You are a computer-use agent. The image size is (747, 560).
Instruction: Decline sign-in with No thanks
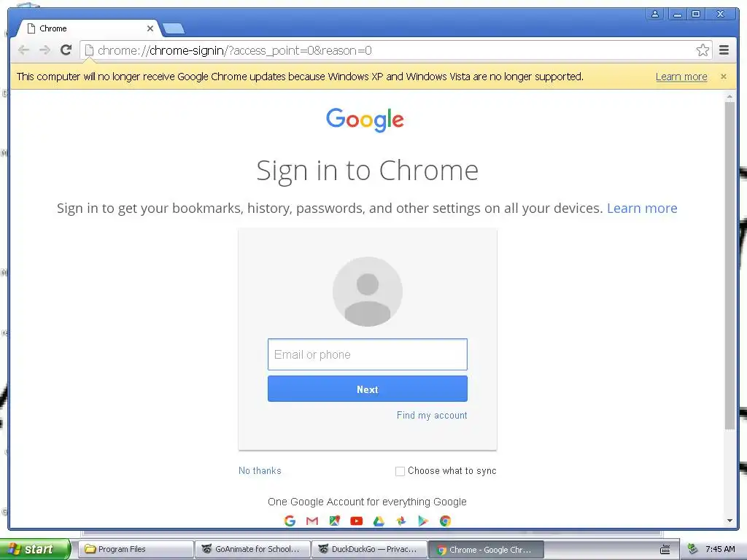tap(260, 470)
